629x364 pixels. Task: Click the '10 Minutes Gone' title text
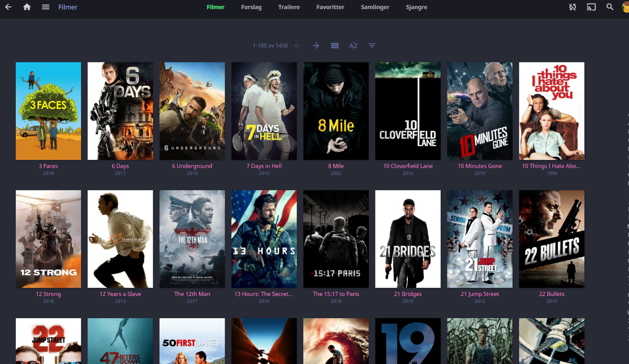480,166
